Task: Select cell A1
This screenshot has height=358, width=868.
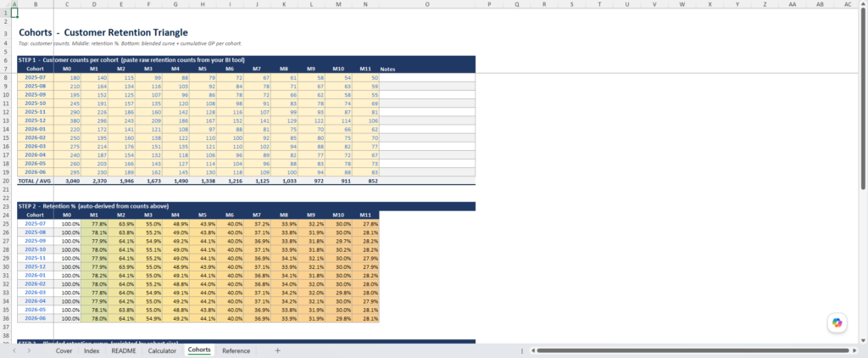Action: point(14,12)
